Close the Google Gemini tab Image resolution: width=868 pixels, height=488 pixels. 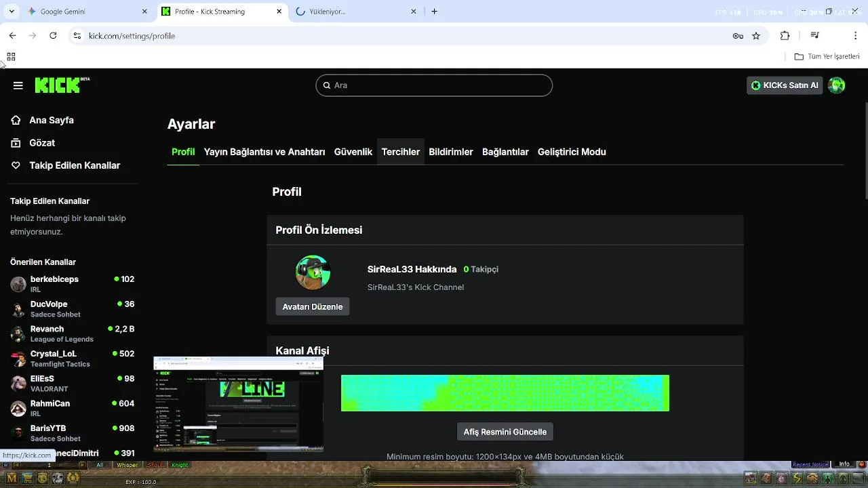144,12
